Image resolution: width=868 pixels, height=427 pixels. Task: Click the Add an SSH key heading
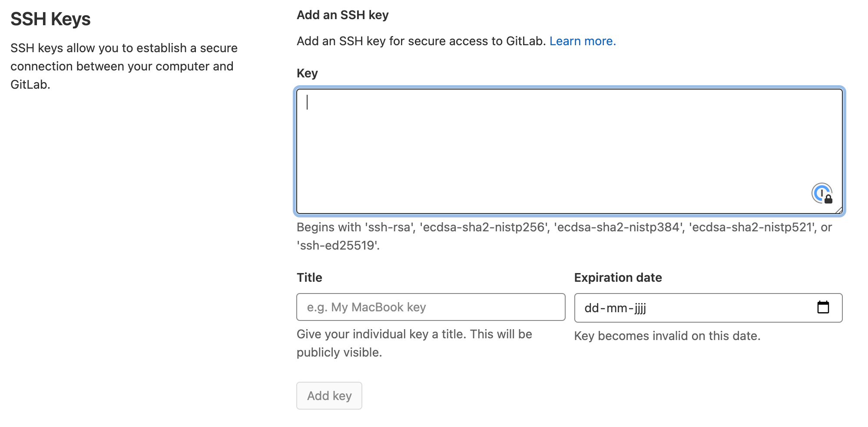click(343, 15)
